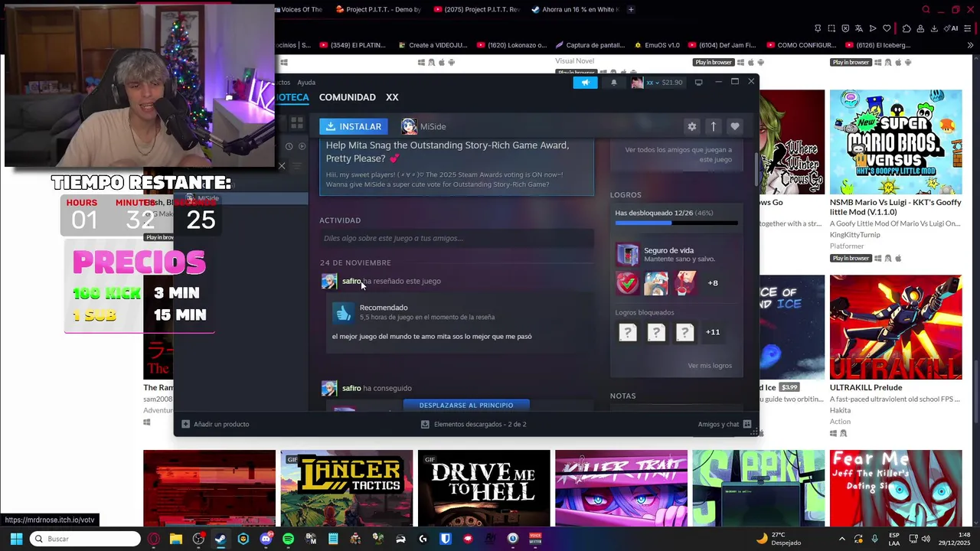The width and height of the screenshot is (980, 551).
Task: Show hidden system tray icons chevron
Action: pyautogui.click(x=842, y=539)
